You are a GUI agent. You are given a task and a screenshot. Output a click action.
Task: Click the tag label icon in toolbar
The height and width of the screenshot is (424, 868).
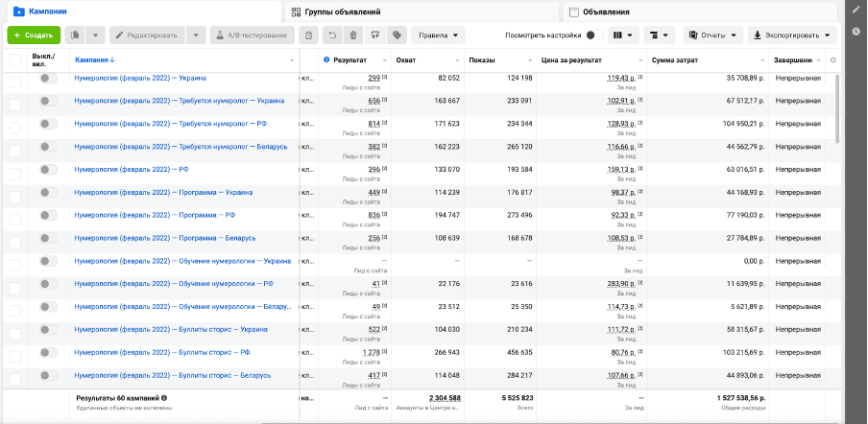[x=396, y=35]
